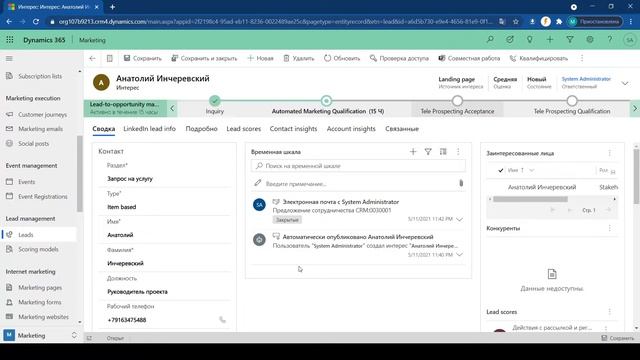640x360 pixels.
Task: Add timeline record with plus icon
Action: click(413, 152)
